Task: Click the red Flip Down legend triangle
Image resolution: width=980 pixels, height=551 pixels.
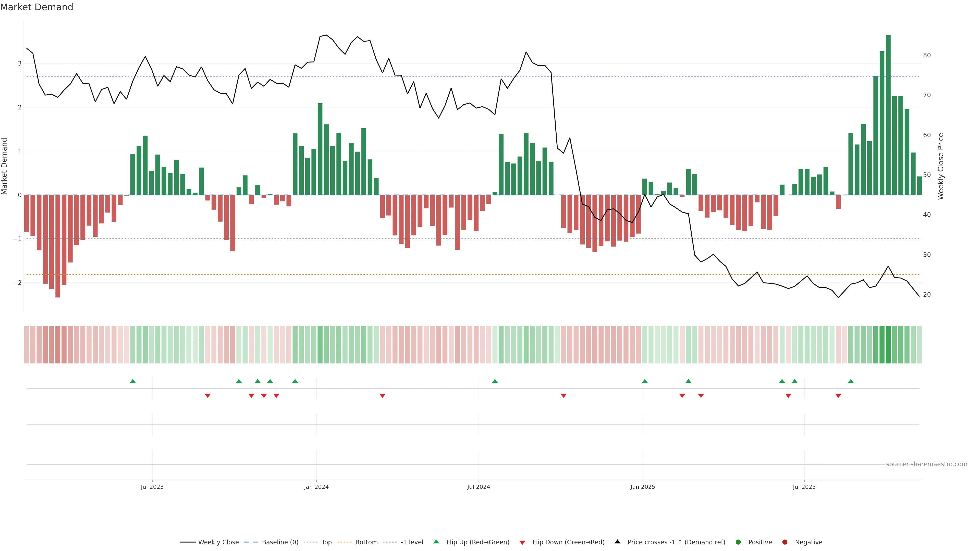Action: pos(522,543)
